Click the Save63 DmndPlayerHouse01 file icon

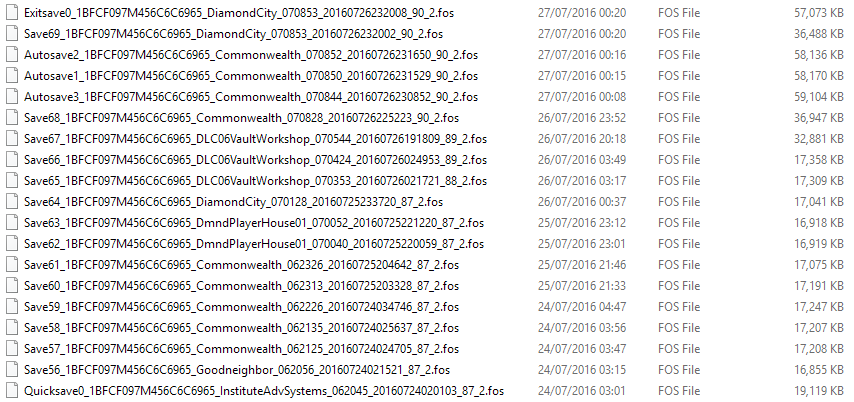click(11, 222)
